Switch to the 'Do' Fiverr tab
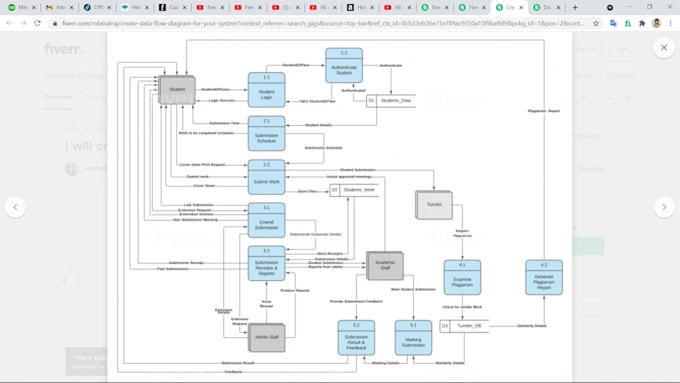Image resolution: width=680 pixels, height=383 pixels. [547, 7]
